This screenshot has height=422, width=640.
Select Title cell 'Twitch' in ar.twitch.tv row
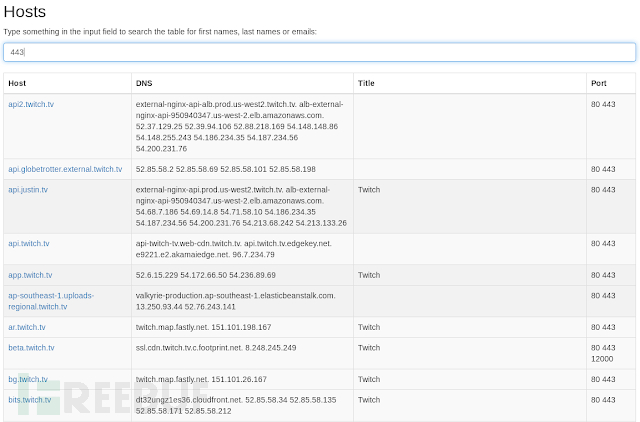(x=470, y=327)
